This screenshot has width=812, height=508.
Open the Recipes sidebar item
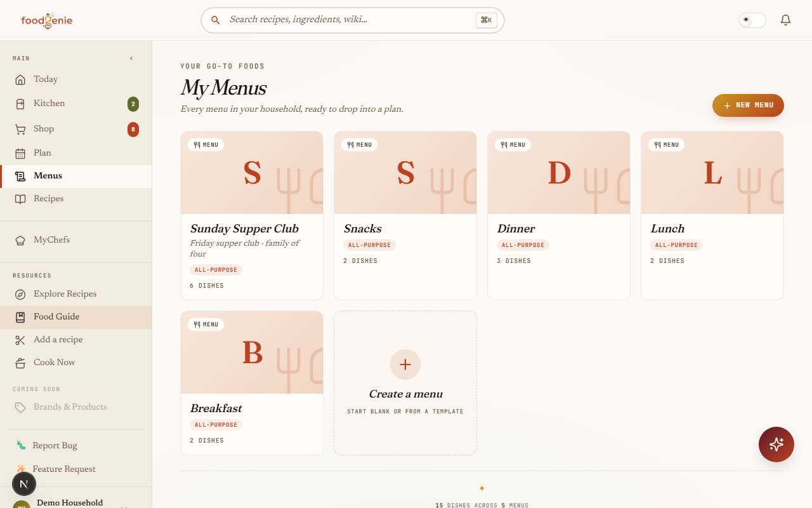(x=76, y=199)
